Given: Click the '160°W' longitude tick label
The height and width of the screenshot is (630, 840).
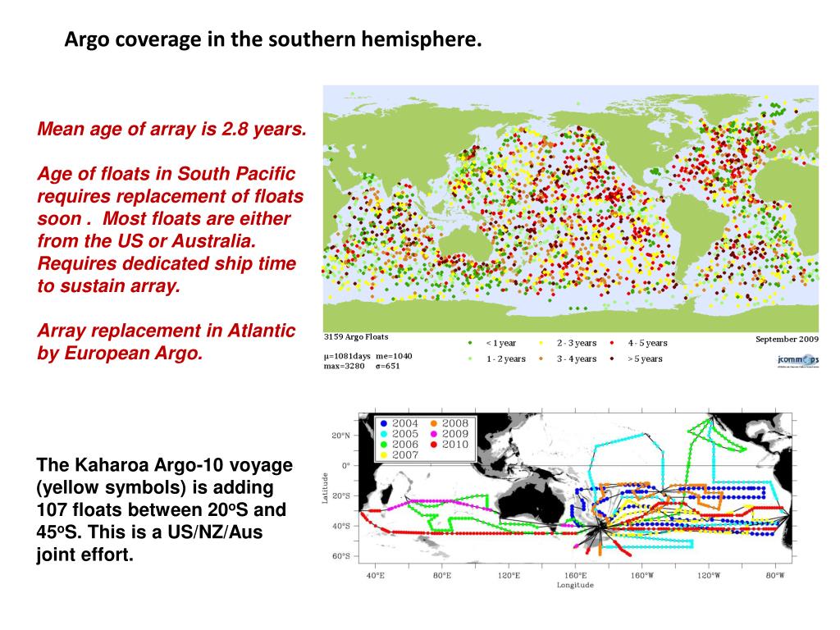Looking at the screenshot, I should (641, 575).
